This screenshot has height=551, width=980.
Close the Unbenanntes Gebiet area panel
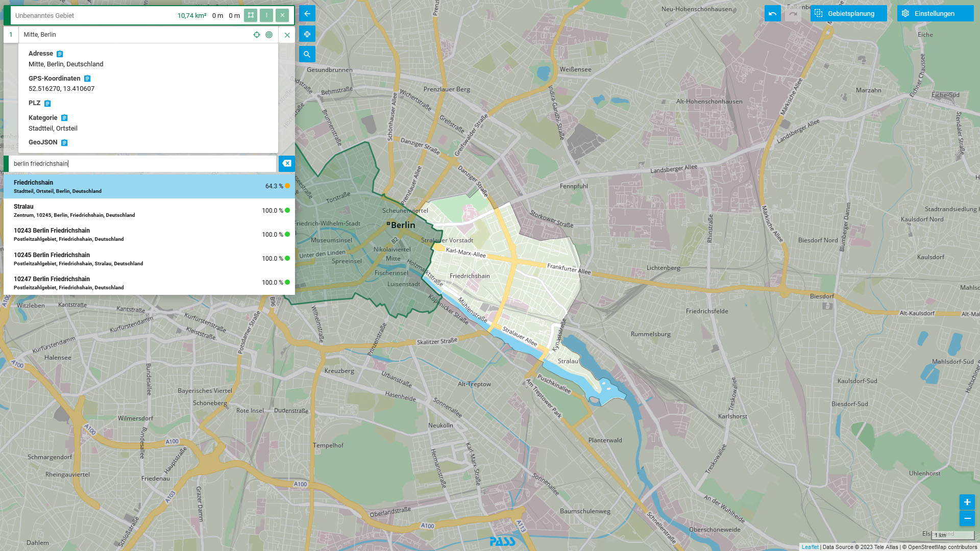[282, 15]
